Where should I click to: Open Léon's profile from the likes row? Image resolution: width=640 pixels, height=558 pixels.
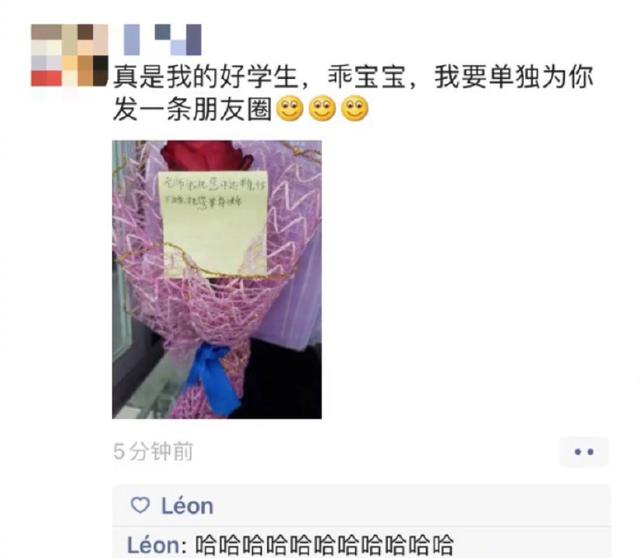[x=187, y=506]
